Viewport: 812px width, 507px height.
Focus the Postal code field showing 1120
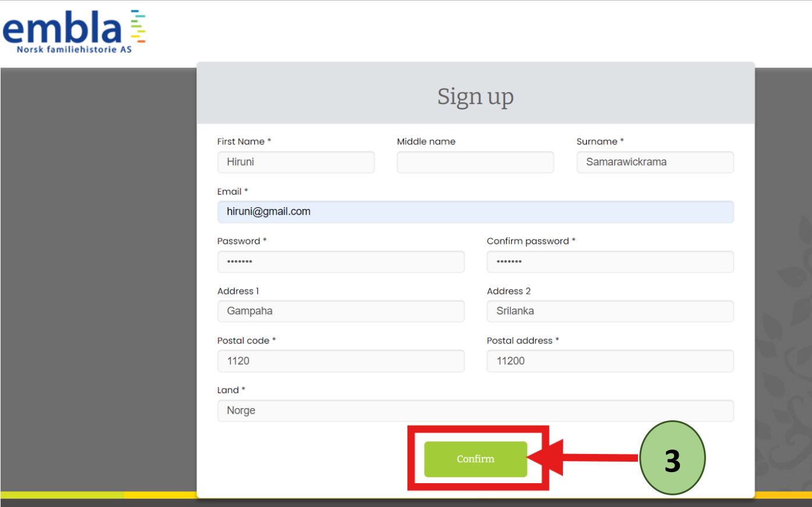(x=341, y=361)
